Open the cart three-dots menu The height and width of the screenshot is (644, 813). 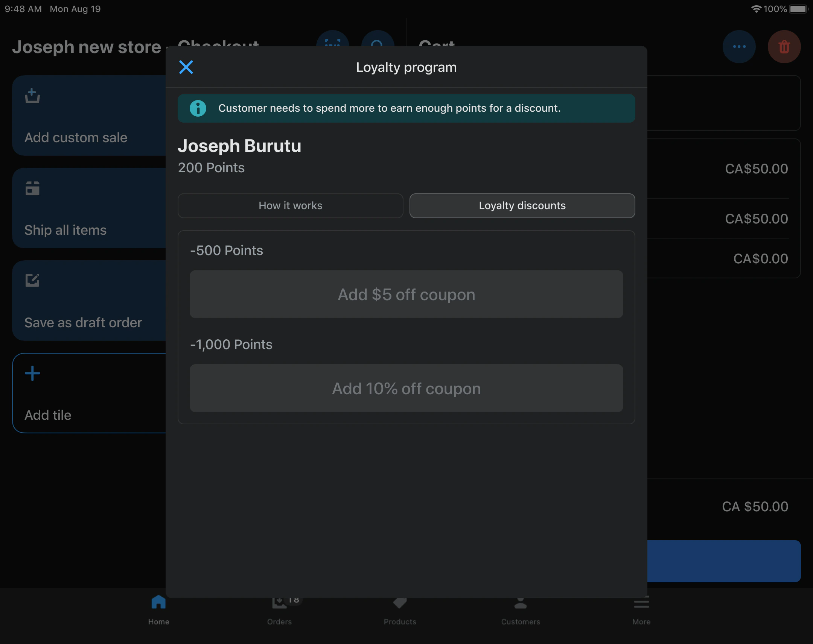point(739,47)
